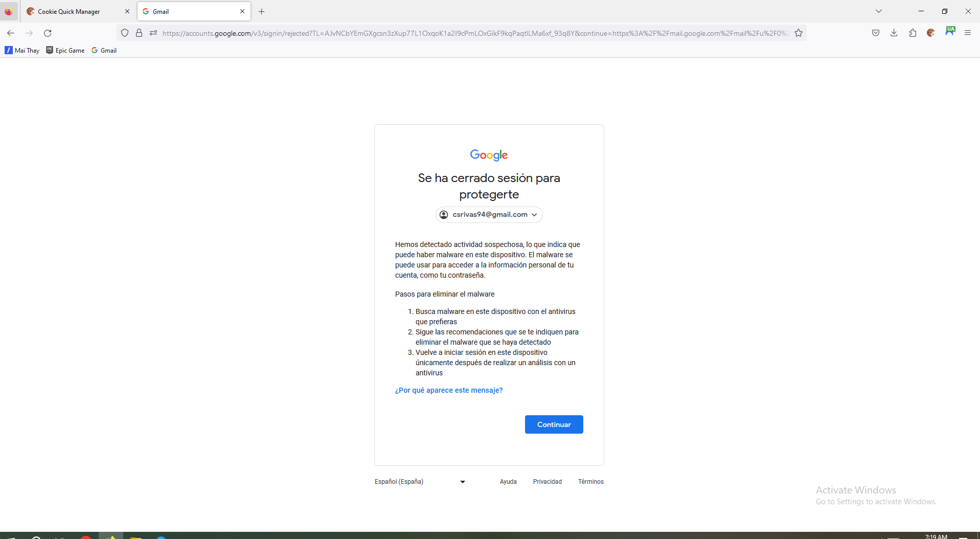980x539 pixels.
Task: Open the Ayuda link
Action: (x=508, y=482)
